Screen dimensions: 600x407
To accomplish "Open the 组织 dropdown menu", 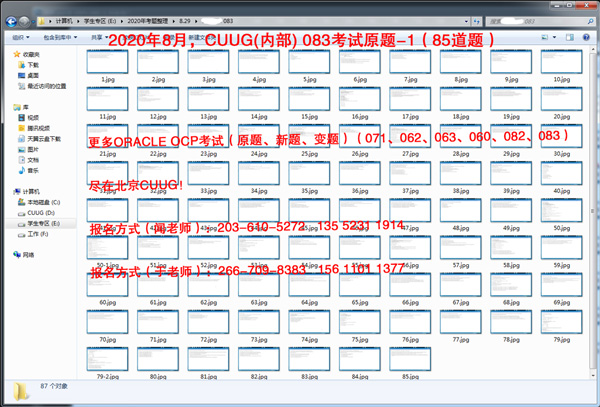I will tap(21, 37).
